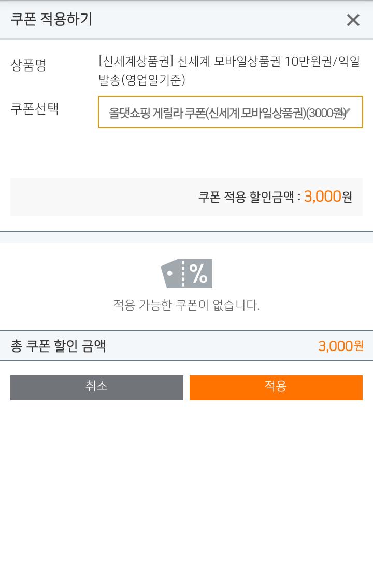Viewport: 373px width, 588px height.
Task: Click the 쿠폰 적용하기 header title
Action: pos(51,20)
